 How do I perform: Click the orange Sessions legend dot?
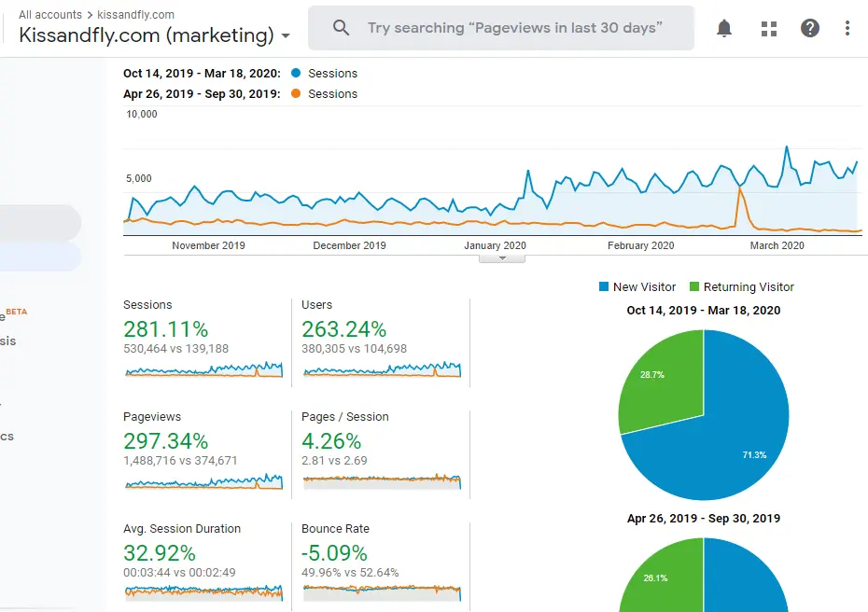point(296,93)
